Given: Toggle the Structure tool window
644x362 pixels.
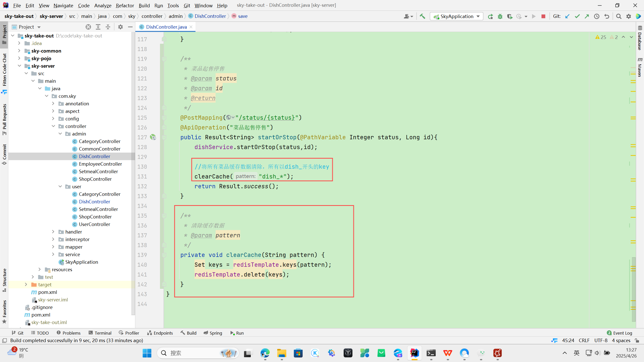Looking at the screenshot, I should point(4,280).
